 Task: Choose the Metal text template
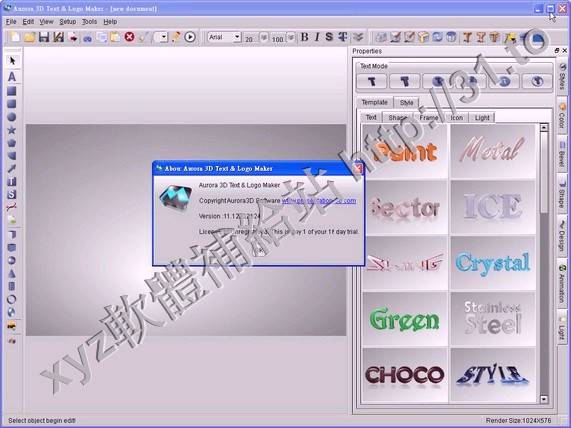pos(493,151)
